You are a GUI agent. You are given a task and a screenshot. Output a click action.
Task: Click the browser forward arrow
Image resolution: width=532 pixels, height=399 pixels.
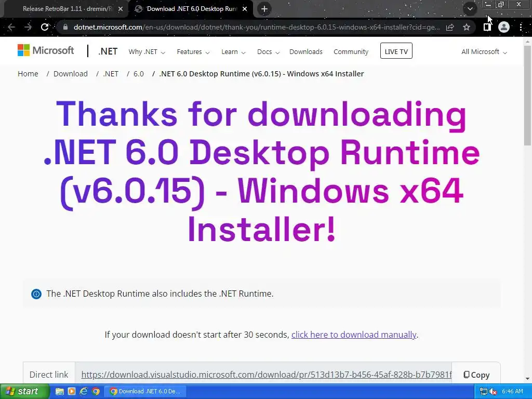(x=28, y=27)
